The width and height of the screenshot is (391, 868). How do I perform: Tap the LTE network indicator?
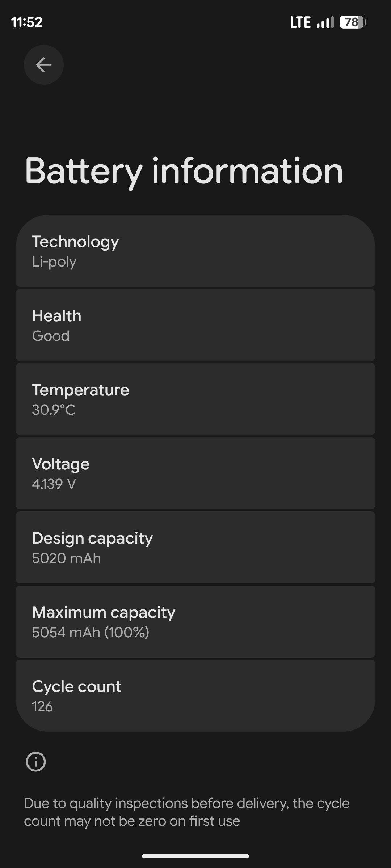click(300, 22)
